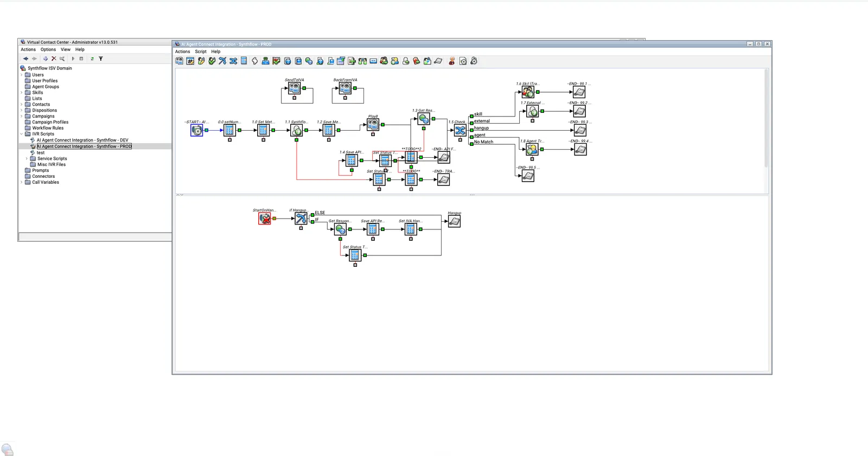Expand the Call Variables folder
The height and width of the screenshot is (456, 868).
tap(22, 182)
